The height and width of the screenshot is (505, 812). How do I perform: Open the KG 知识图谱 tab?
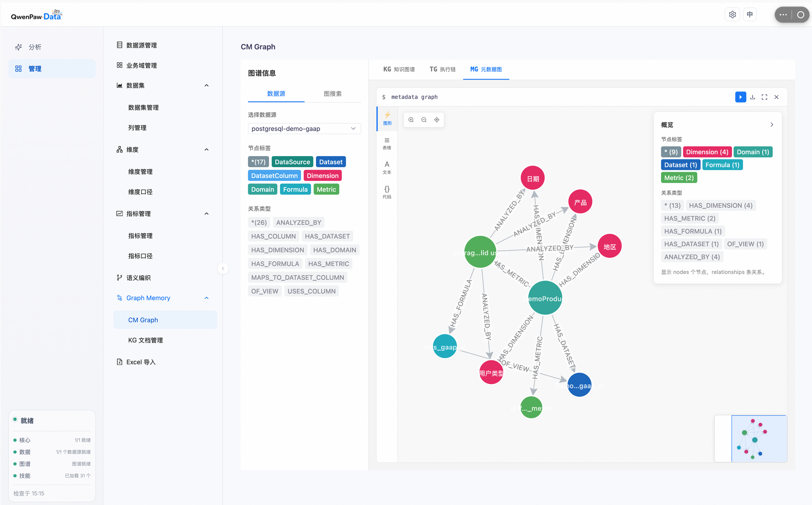pos(399,69)
